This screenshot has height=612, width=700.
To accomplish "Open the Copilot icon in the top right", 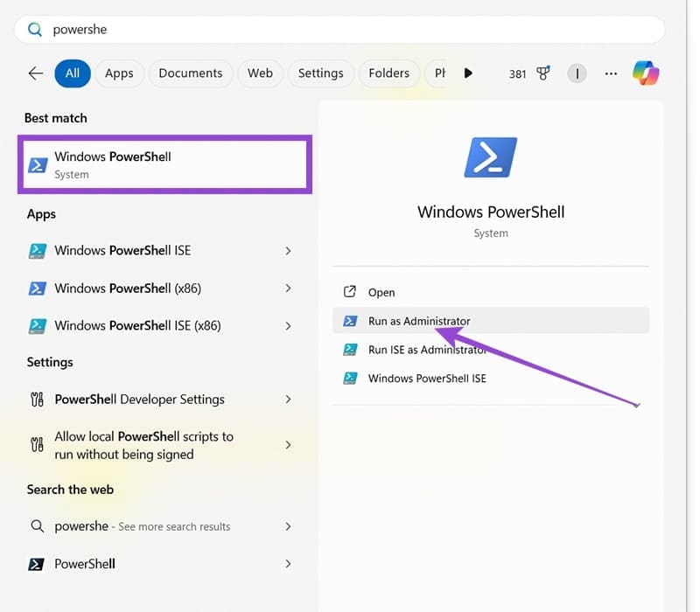I will (646, 73).
